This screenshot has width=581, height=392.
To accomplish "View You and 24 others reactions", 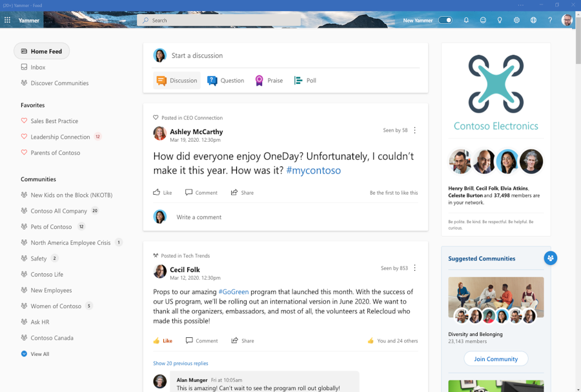I will click(x=392, y=340).
